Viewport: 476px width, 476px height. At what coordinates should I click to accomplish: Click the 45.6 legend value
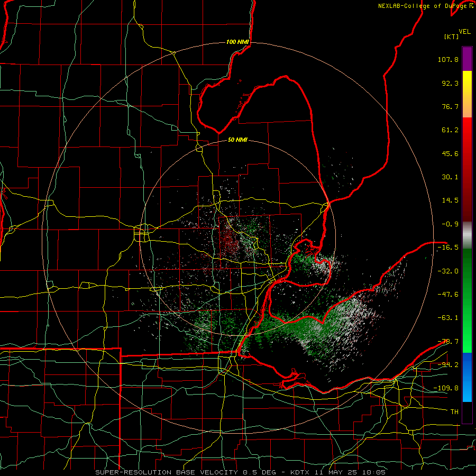tap(450, 153)
